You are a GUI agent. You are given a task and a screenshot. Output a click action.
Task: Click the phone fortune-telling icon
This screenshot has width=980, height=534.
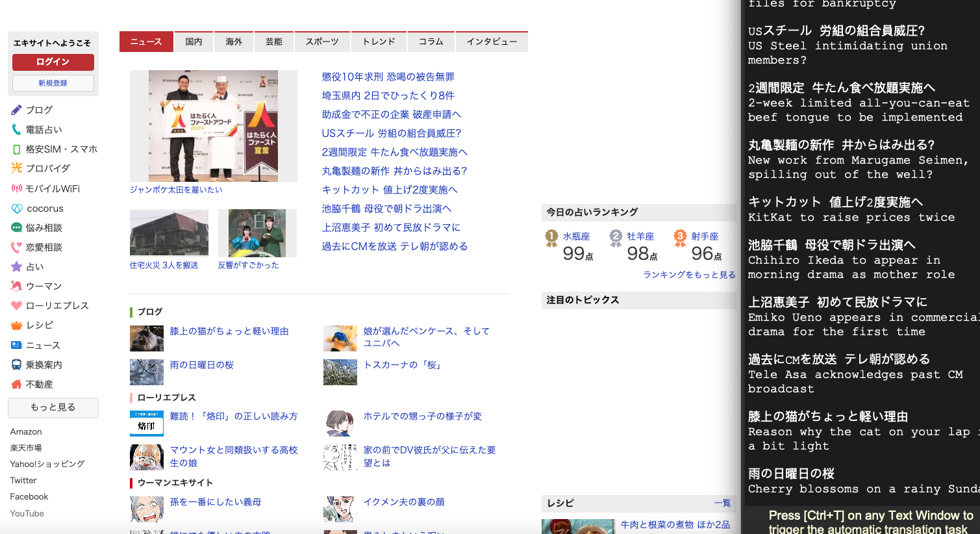17,129
